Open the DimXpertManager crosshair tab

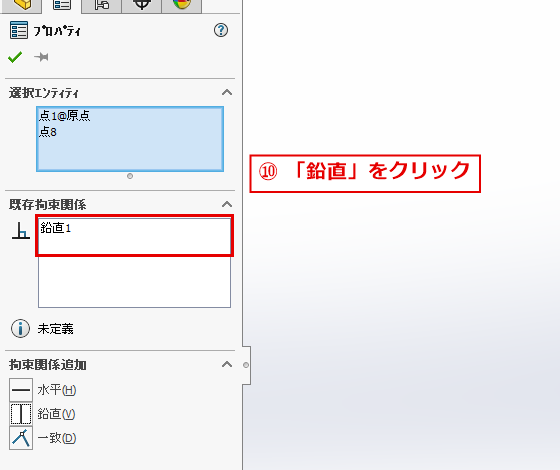(141, 5)
